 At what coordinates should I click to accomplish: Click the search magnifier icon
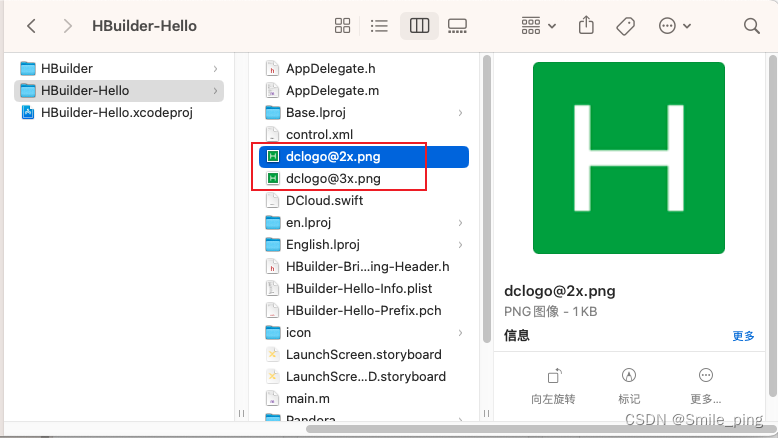[752, 26]
